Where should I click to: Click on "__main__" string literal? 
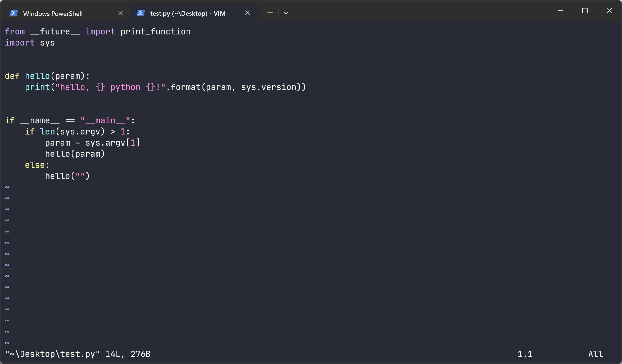coord(105,121)
